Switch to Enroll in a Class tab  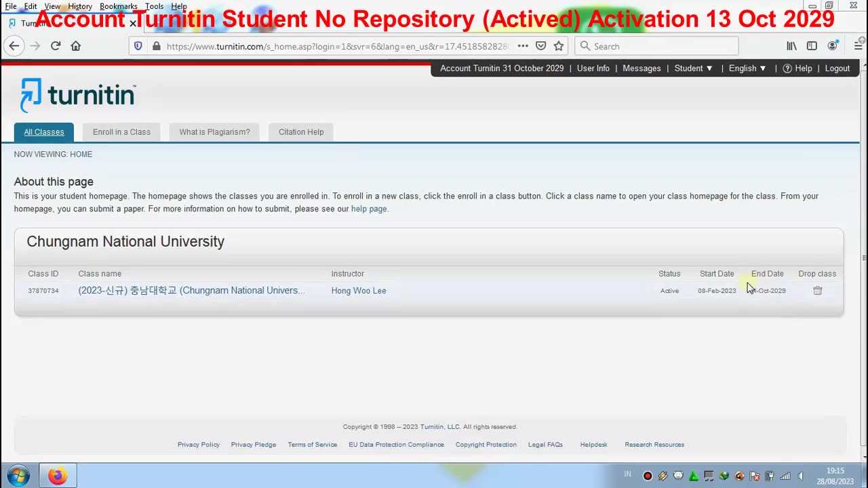coord(121,132)
